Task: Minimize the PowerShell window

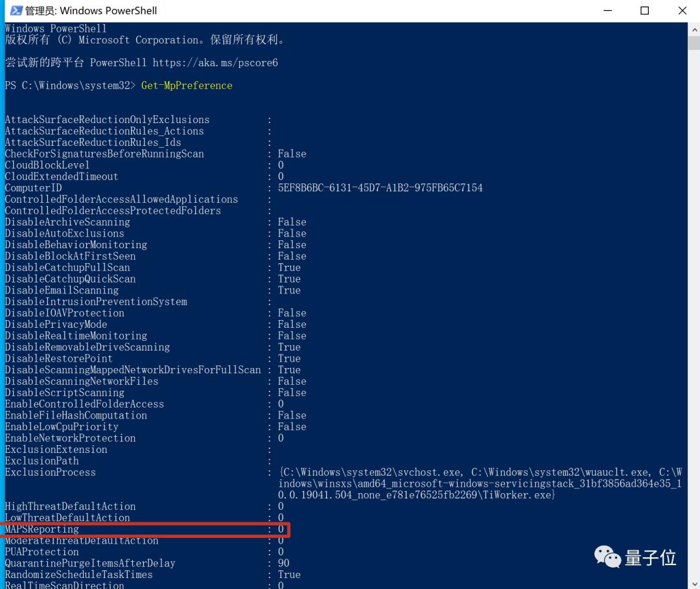Action: coord(607,10)
